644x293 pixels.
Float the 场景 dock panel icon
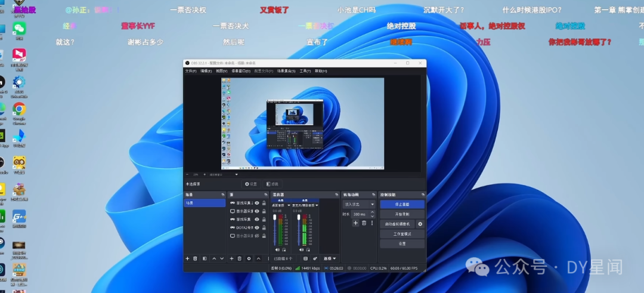pyautogui.click(x=223, y=195)
